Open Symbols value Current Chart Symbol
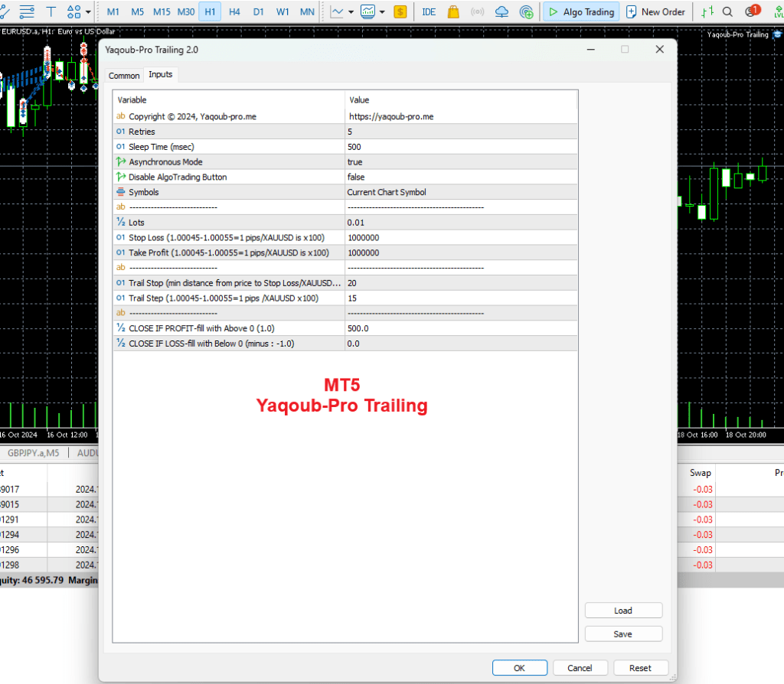 [461, 192]
